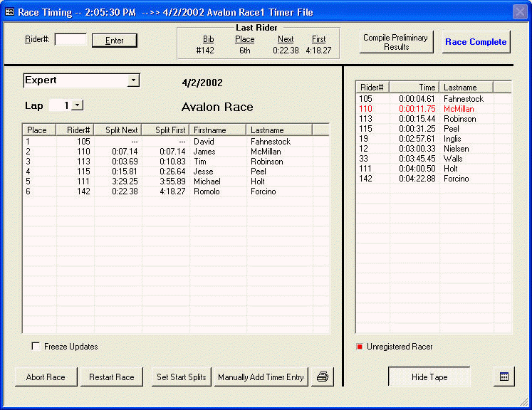Click the Rider# input field
The image size is (532, 410).
coord(70,40)
